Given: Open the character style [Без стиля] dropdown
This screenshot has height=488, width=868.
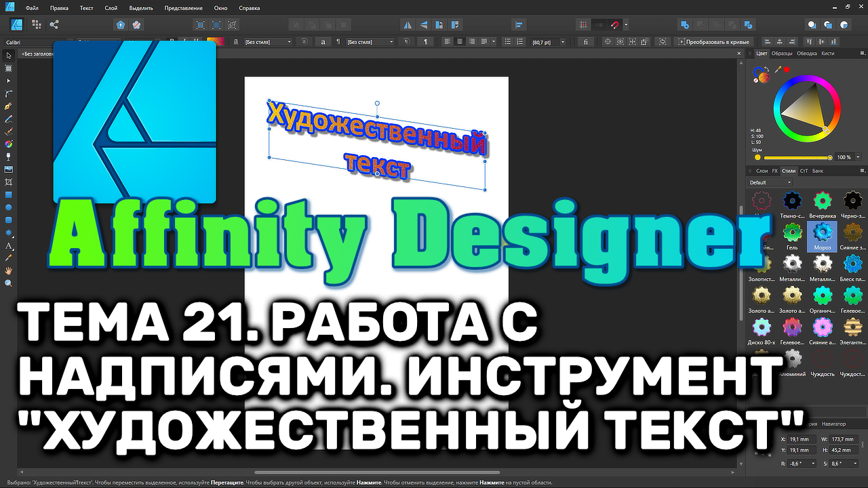Looking at the screenshot, I should (268, 42).
